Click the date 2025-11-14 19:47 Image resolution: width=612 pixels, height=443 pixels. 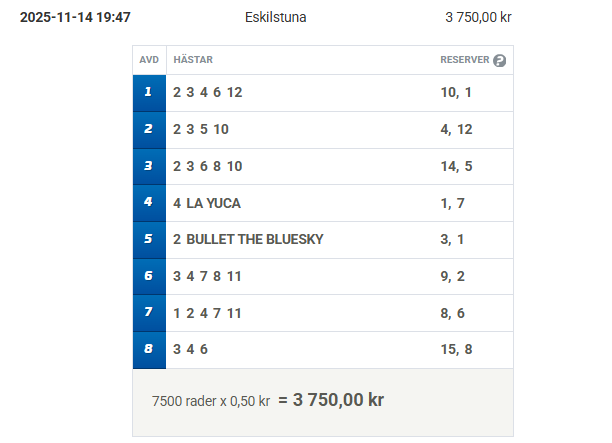(75, 18)
